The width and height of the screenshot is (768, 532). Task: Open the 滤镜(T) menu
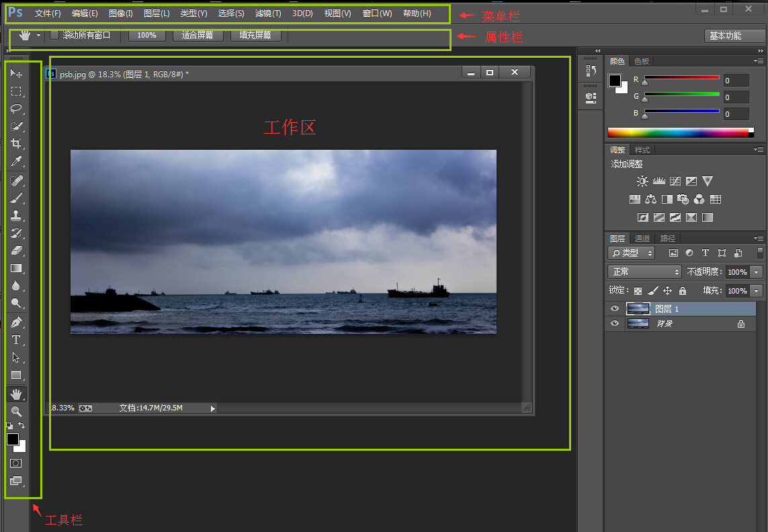coord(267,13)
